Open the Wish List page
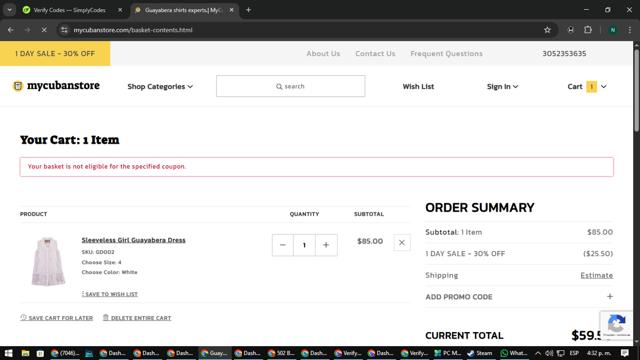The image size is (640, 360). point(418,87)
